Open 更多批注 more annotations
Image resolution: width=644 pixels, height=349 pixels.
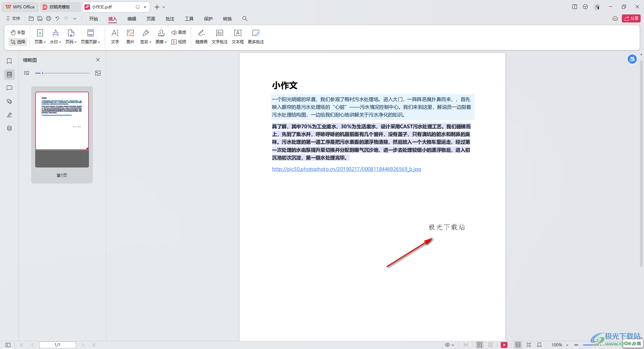point(256,37)
